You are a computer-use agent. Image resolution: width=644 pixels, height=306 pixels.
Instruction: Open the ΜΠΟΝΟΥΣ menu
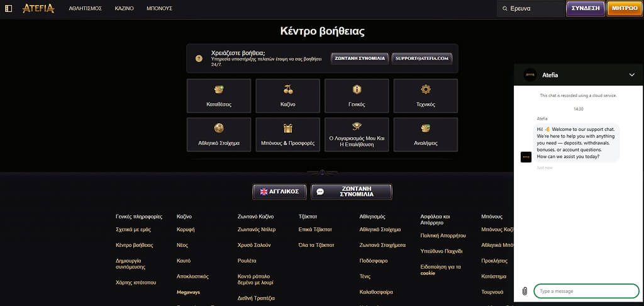[x=159, y=8]
